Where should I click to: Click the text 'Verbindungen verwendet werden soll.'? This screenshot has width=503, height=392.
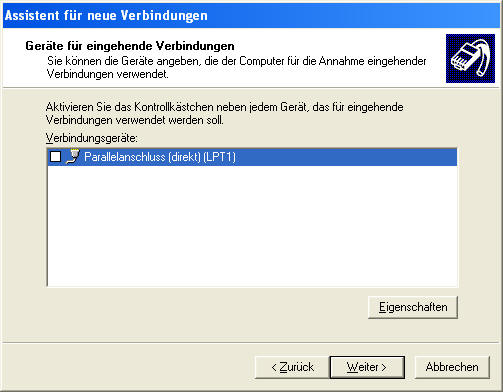[135, 120]
